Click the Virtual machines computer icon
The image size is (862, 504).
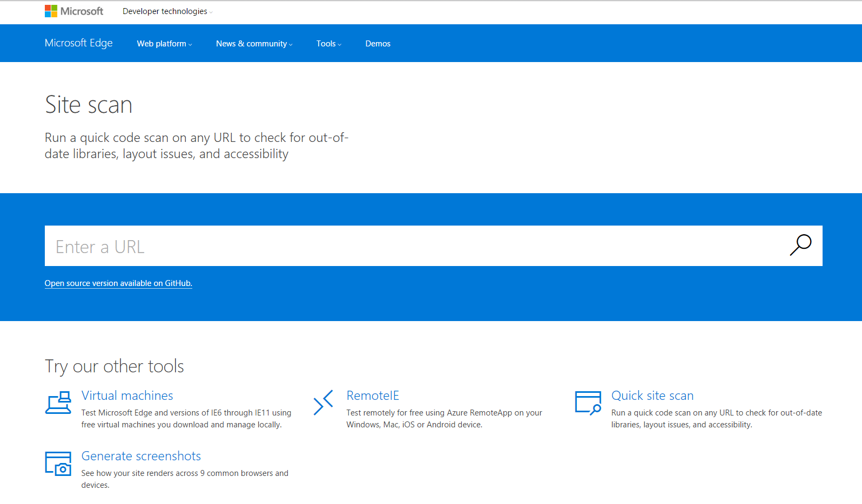tap(58, 403)
